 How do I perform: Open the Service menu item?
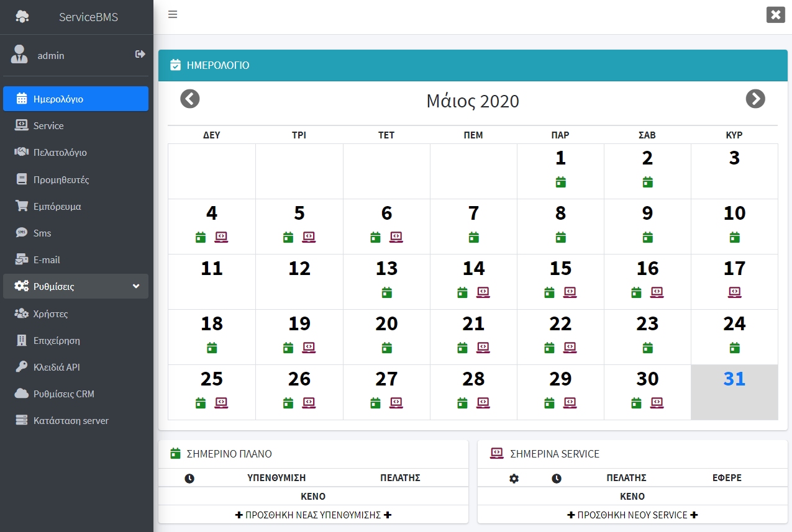48,126
